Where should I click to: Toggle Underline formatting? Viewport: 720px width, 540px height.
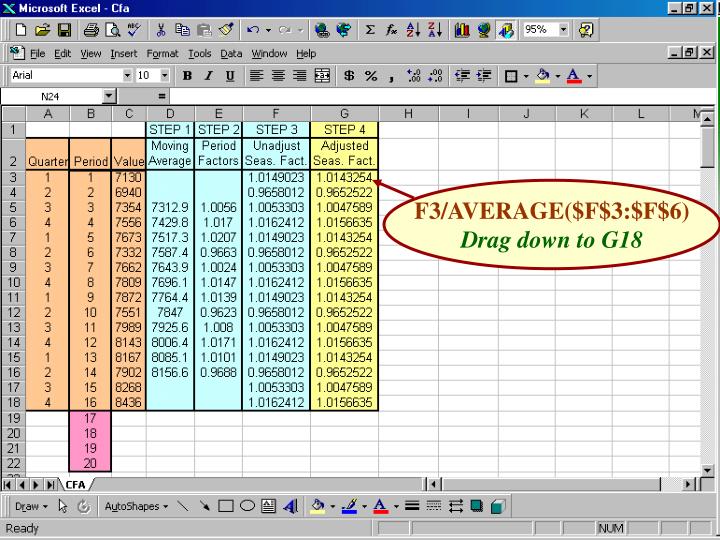[x=231, y=76]
